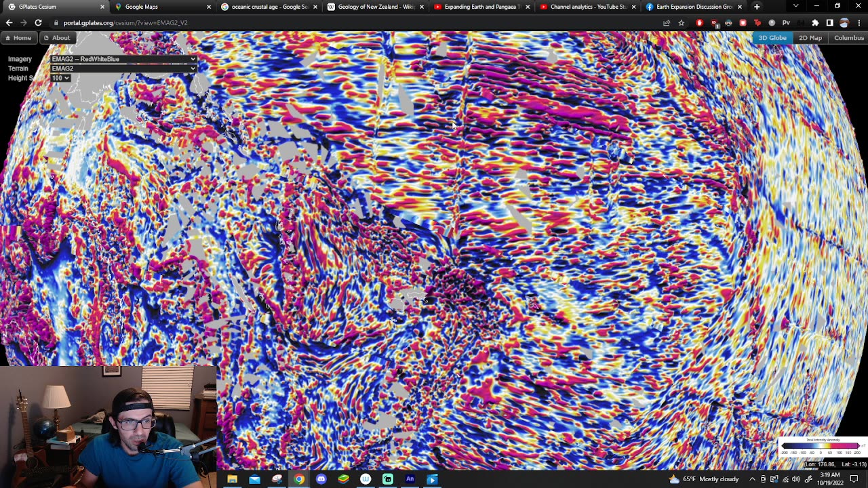
Task: Open the Chrome three-dot menu
Action: 859,23
